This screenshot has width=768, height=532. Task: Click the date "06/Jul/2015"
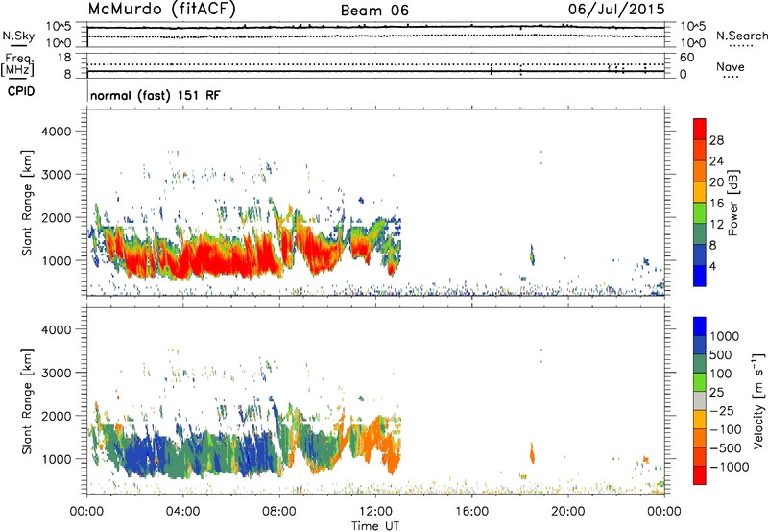point(616,10)
